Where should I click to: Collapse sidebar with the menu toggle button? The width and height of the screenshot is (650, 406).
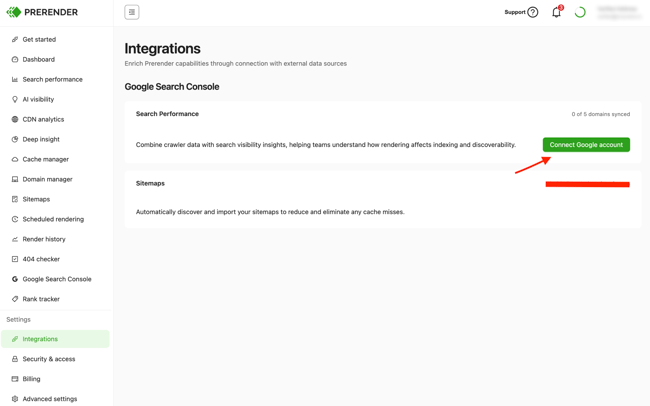132,12
